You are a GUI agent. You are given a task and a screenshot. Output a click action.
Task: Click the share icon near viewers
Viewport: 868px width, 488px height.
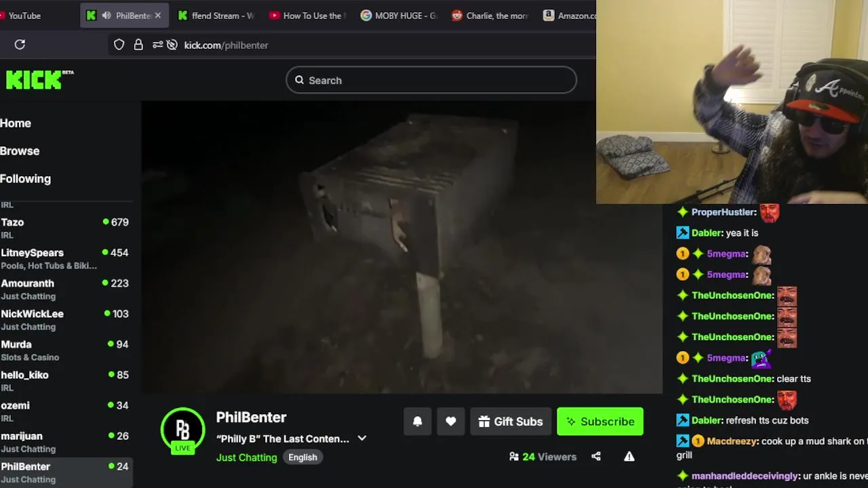[x=596, y=457]
